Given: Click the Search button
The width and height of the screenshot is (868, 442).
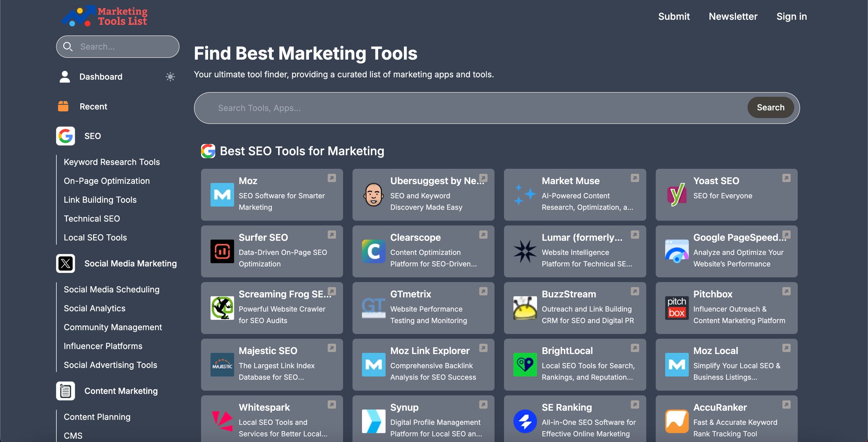Looking at the screenshot, I should click(x=771, y=108).
